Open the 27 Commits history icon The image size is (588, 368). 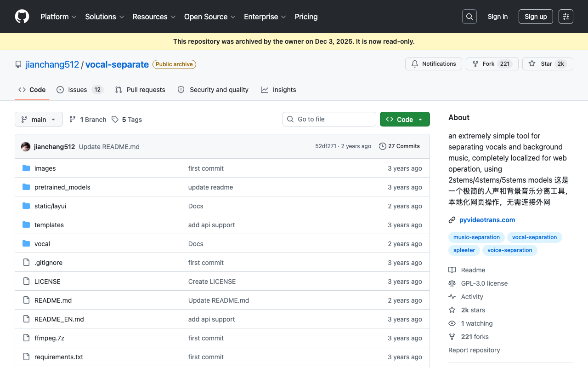coord(382,146)
